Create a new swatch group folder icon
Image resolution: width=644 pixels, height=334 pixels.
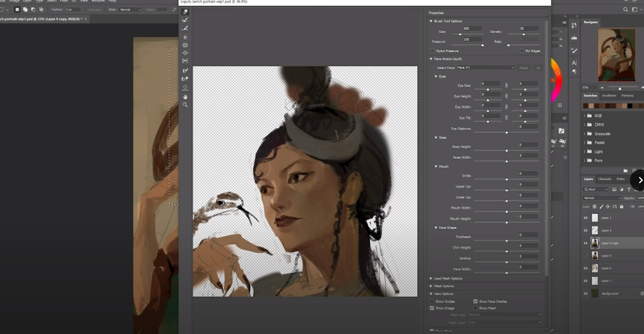(x=626, y=171)
